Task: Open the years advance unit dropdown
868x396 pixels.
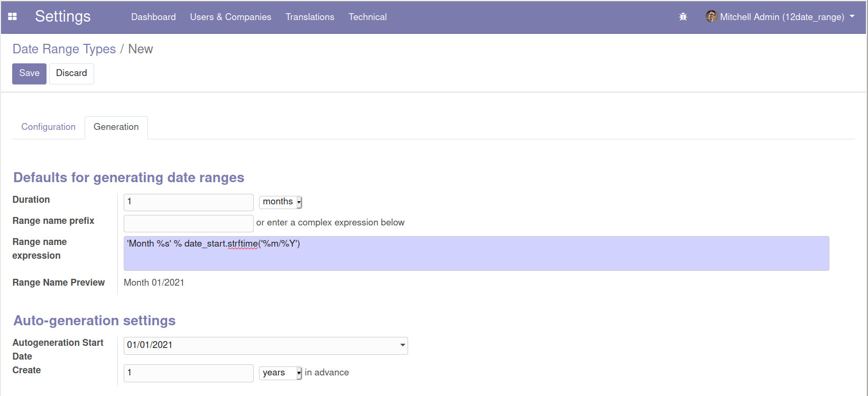Action: 280,373
